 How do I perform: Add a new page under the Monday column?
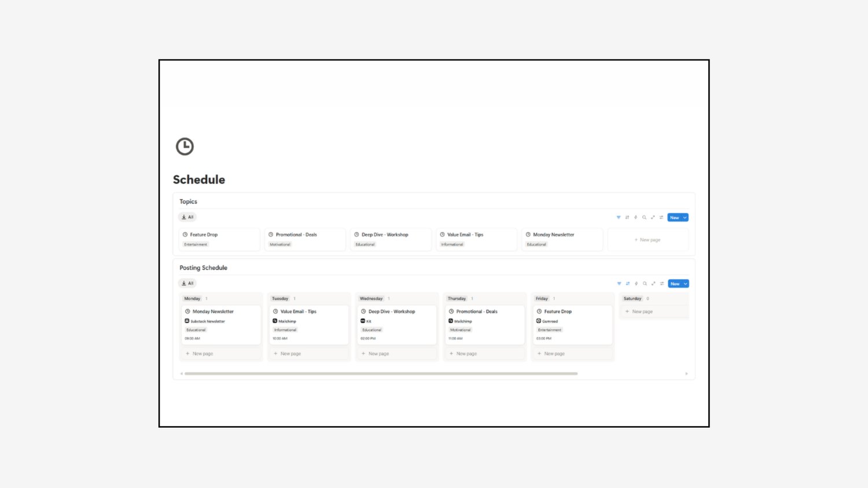pyautogui.click(x=200, y=354)
